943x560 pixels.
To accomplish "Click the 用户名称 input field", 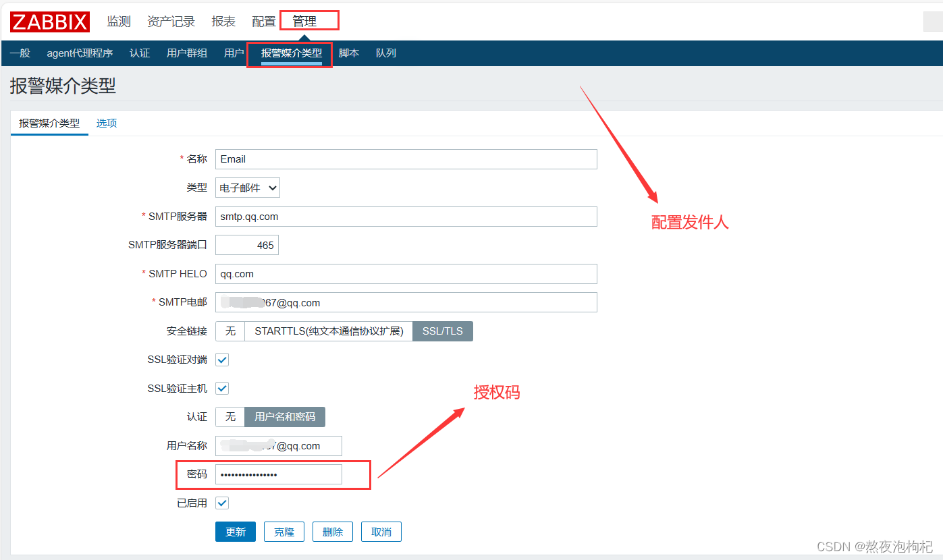I will tap(279, 446).
